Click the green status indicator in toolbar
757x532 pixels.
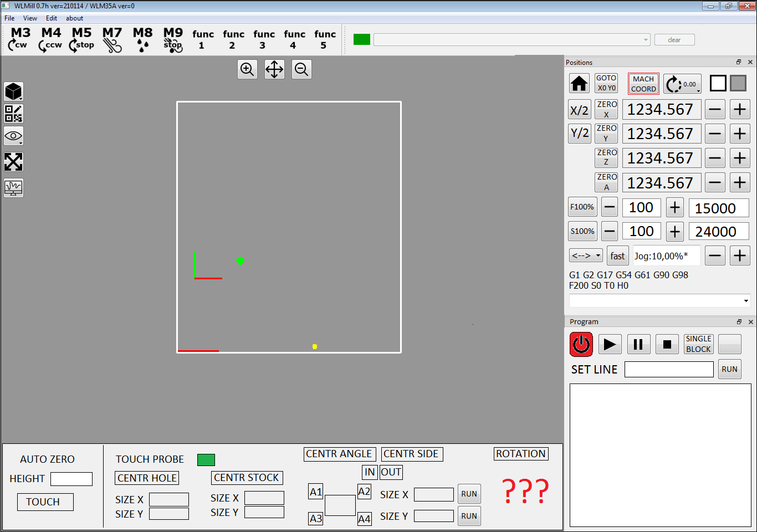[362, 39]
